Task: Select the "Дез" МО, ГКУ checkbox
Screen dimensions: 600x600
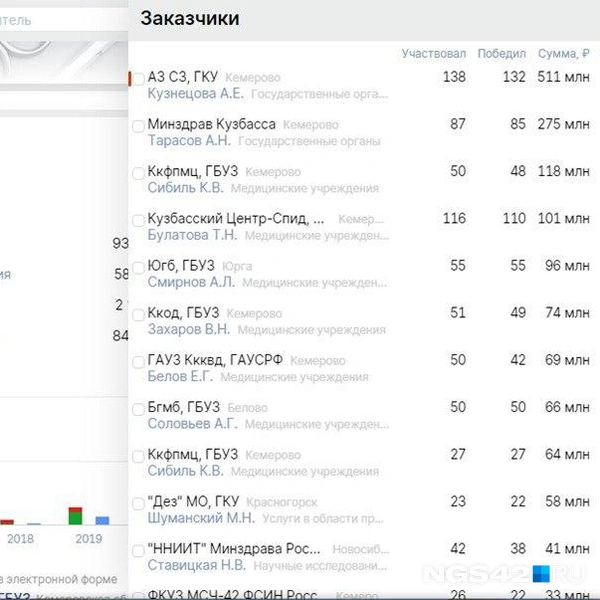Action: [138, 504]
